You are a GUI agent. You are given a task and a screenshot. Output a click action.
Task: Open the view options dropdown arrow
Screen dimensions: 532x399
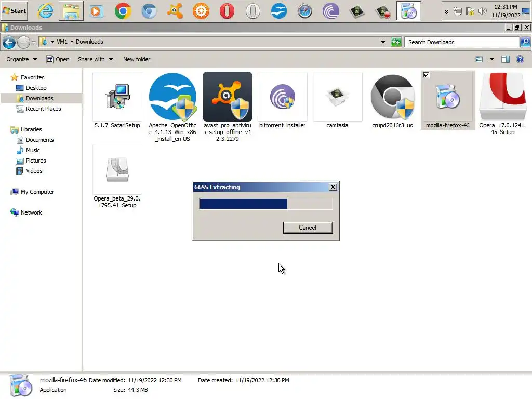pyautogui.click(x=491, y=59)
